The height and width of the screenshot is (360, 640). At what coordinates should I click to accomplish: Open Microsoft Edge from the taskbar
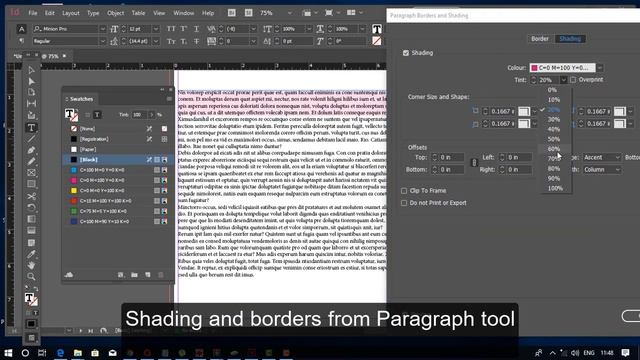tap(60, 353)
